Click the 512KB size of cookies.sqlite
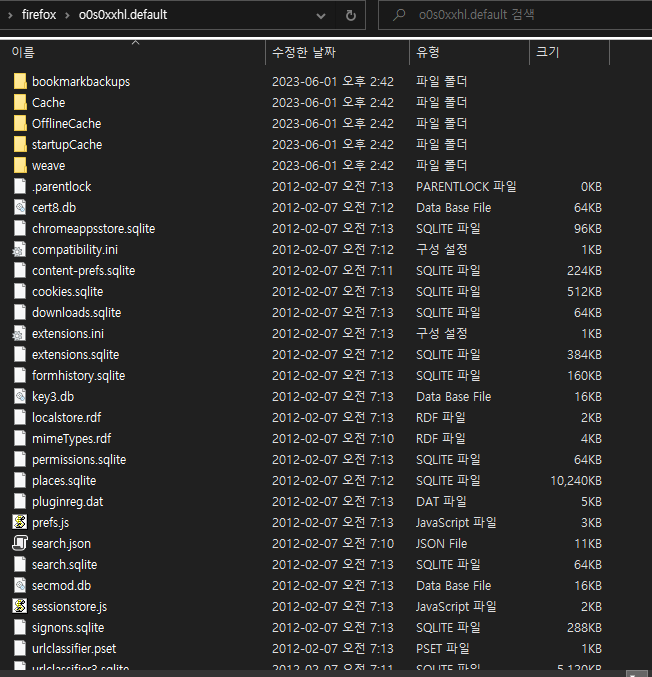 584,291
